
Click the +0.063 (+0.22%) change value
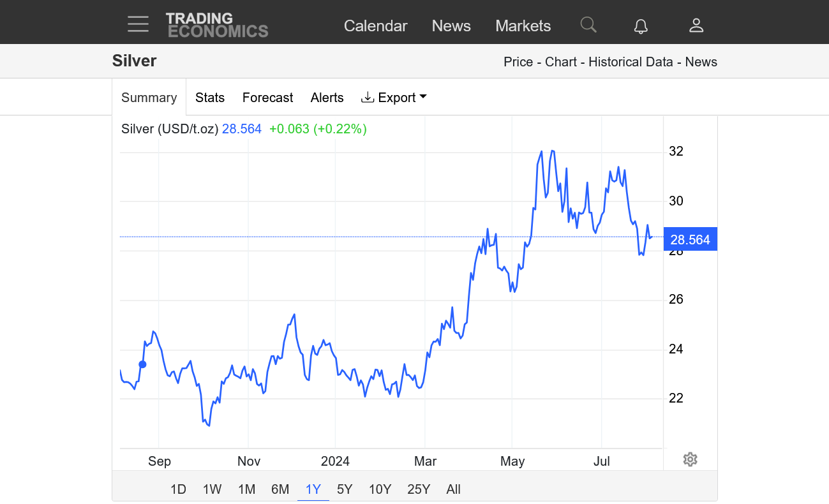coord(318,129)
